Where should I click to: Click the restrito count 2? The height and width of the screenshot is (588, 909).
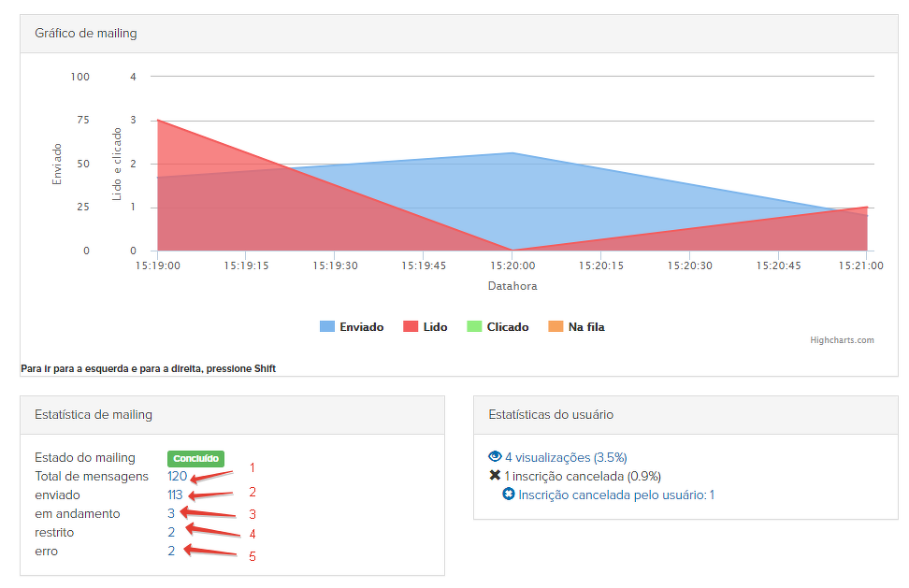click(171, 532)
